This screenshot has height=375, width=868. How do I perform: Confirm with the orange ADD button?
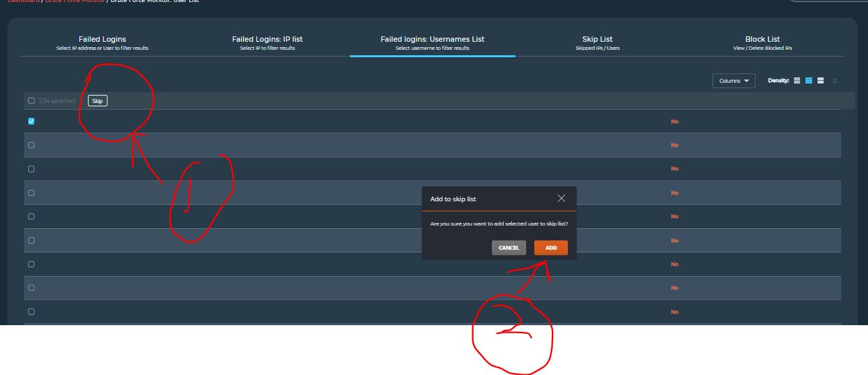point(551,248)
